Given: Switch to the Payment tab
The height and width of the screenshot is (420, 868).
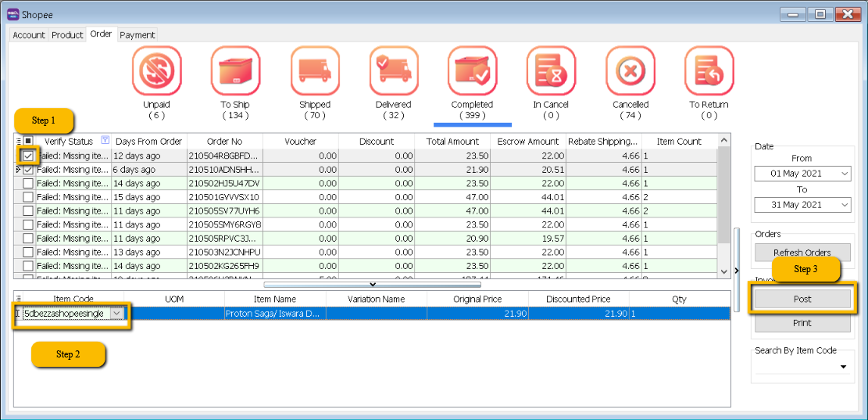Looking at the screenshot, I should (x=138, y=35).
